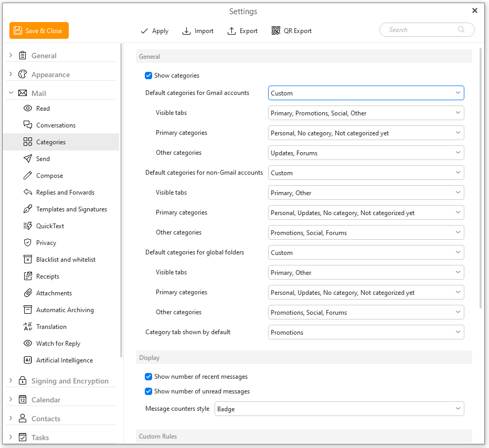This screenshot has width=489, height=448.
Task: Click the Mail envelope icon
Action: tap(23, 93)
